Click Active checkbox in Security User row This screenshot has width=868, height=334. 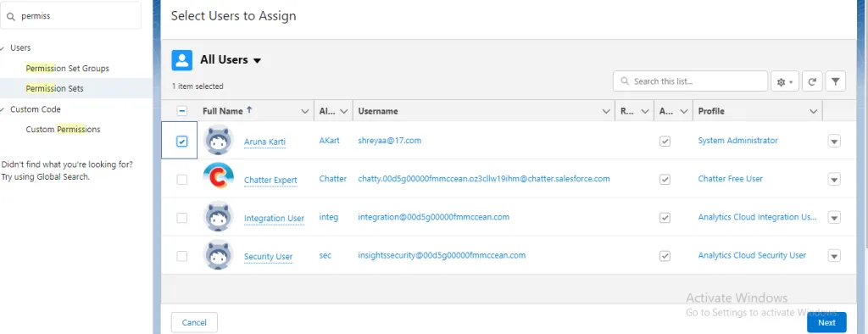[x=665, y=256]
